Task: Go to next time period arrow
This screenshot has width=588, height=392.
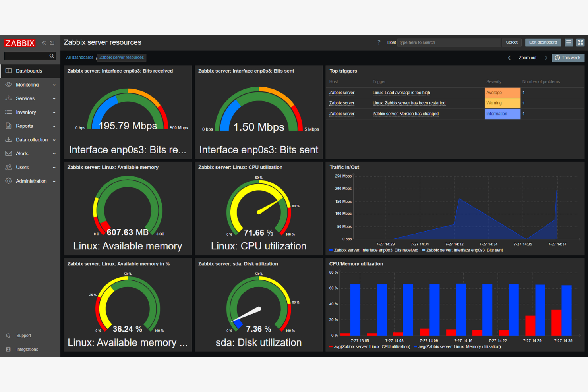Action: tap(546, 58)
